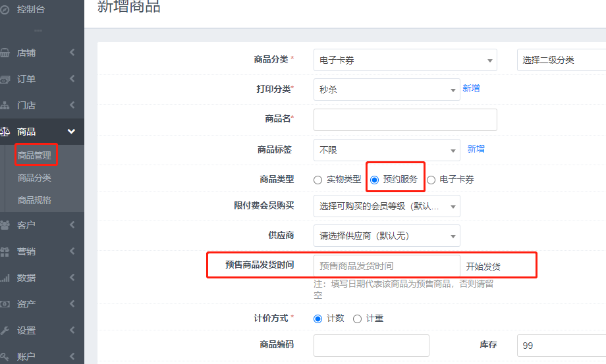
Task: Open 商品标签 dropdown showing 不限
Action: 387,150
